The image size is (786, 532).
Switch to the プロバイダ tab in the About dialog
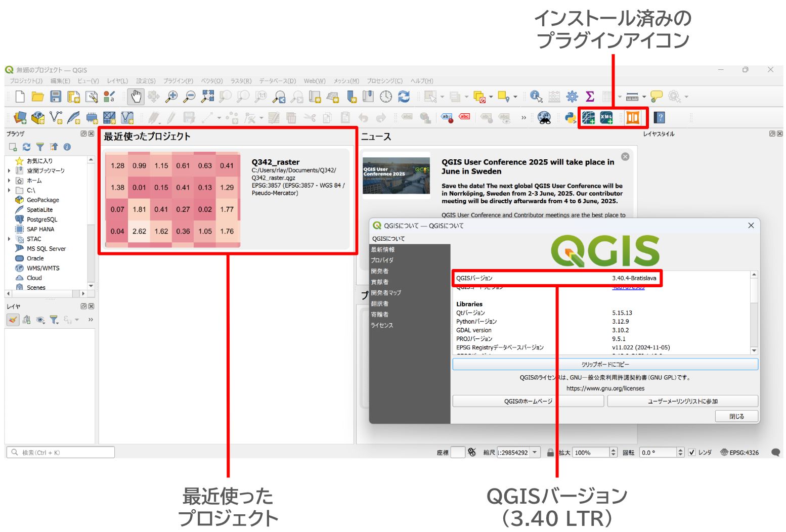[x=382, y=260]
